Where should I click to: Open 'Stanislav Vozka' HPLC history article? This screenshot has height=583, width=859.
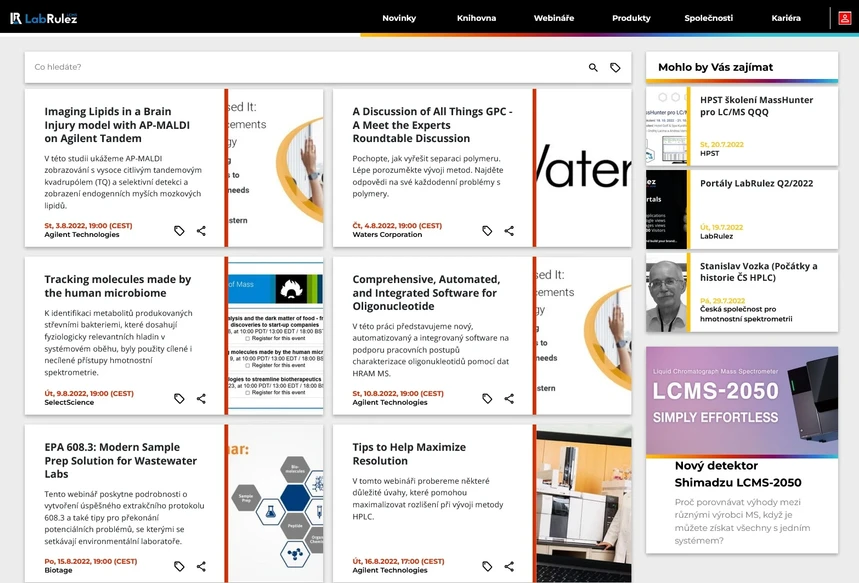759,272
